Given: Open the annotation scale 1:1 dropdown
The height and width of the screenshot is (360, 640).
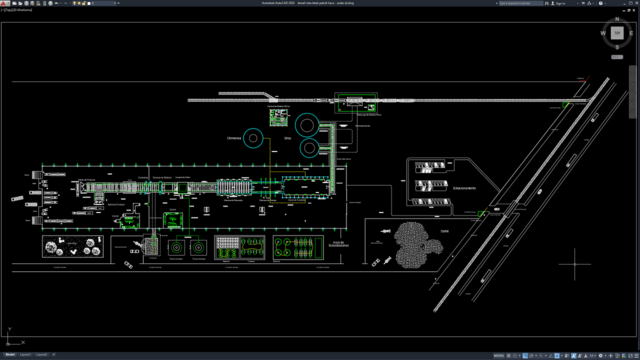Looking at the screenshot, I should (593, 356).
